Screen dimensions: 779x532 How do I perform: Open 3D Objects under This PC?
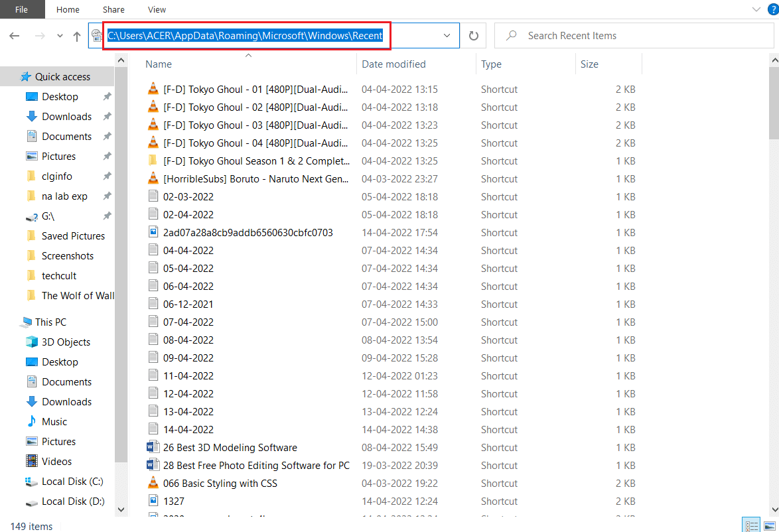coord(66,342)
